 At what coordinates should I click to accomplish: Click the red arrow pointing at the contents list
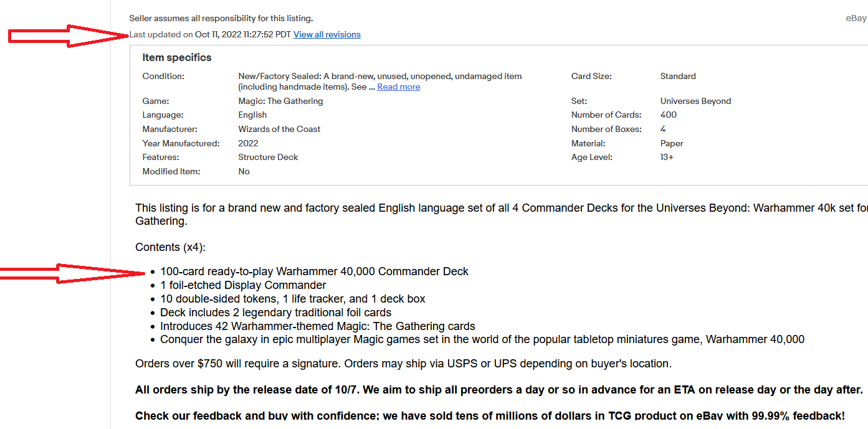(72, 272)
